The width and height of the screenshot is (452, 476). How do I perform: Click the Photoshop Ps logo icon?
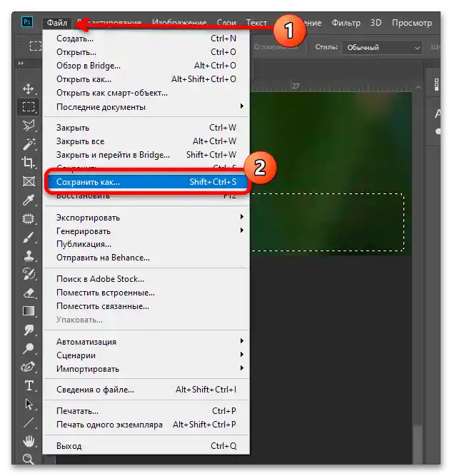(27, 22)
